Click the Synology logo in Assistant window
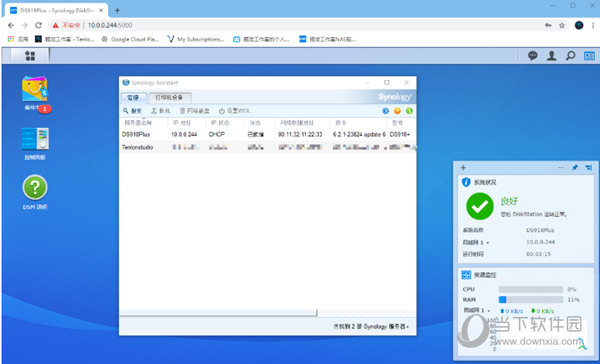 pyautogui.click(x=395, y=97)
